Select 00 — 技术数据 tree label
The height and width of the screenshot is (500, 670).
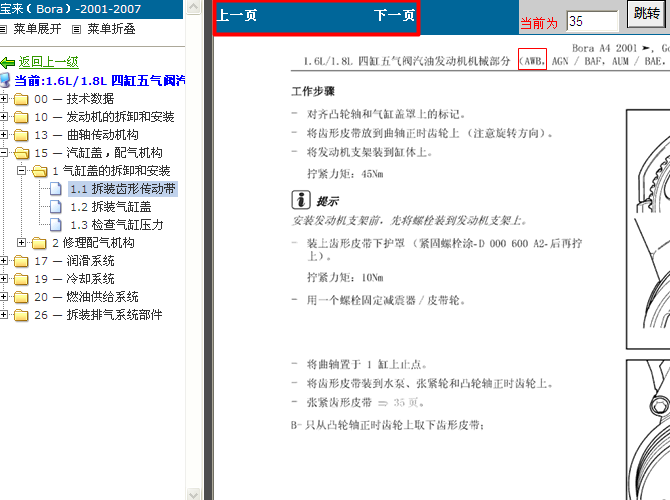(74, 99)
